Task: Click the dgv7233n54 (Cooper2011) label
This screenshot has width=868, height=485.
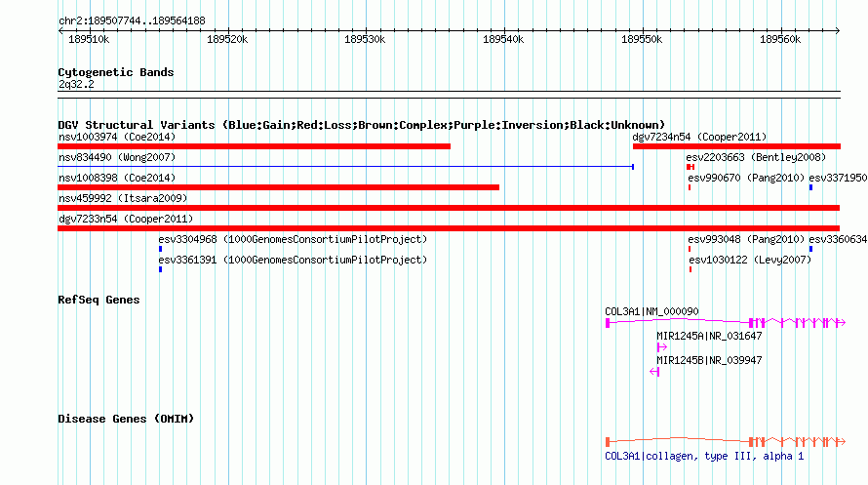Action: pyautogui.click(x=126, y=219)
